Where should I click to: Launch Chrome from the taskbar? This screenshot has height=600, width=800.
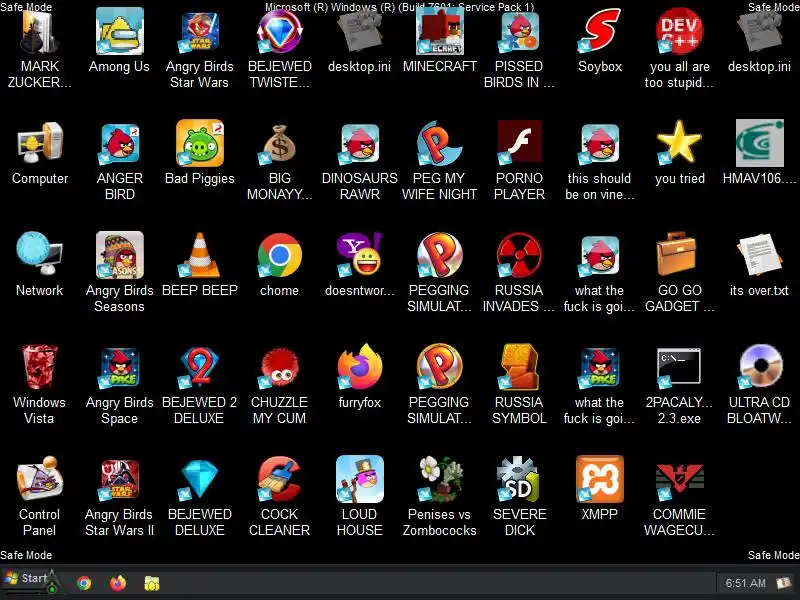click(84, 583)
